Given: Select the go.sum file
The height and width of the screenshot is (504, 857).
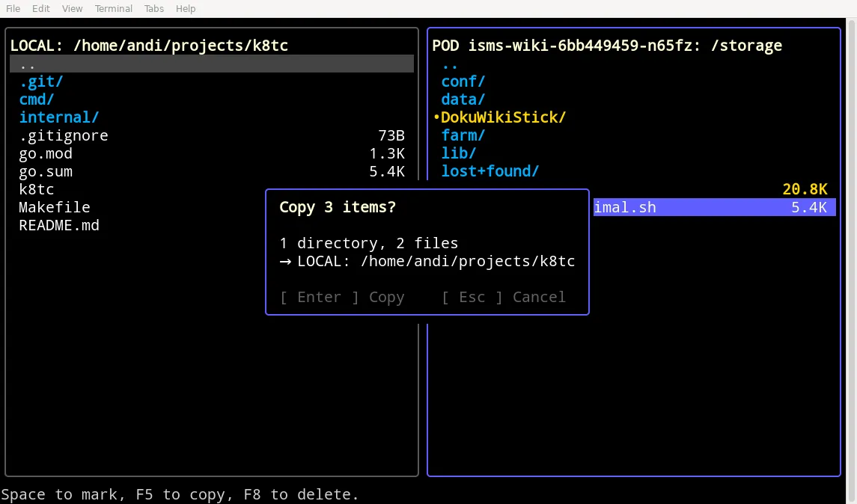Looking at the screenshot, I should click(x=212, y=172).
